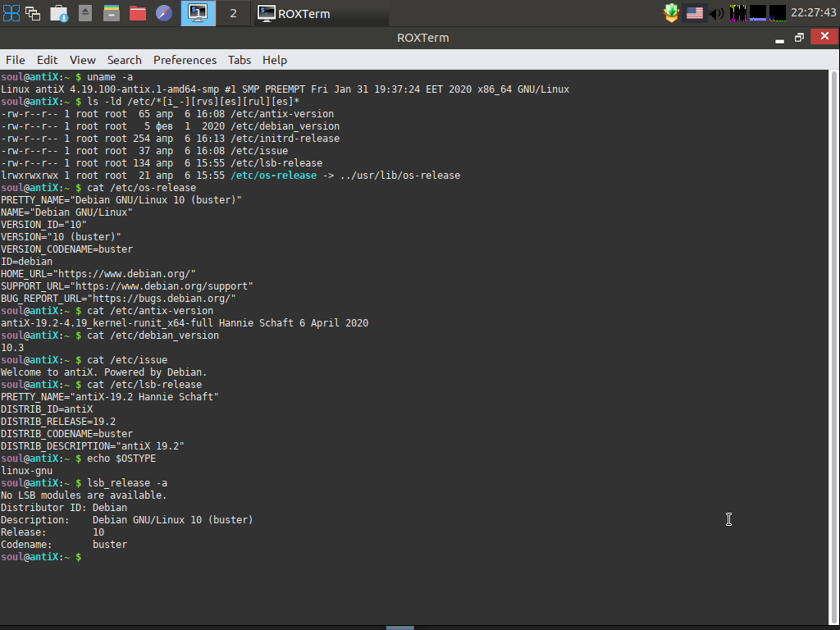Screen dimensions: 840x630
Task: Click the VERSION_ID="10" line
Action: click(x=44, y=225)
